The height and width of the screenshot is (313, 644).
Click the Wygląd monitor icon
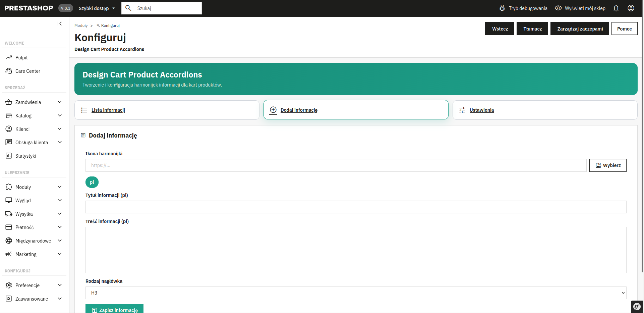coord(9,201)
